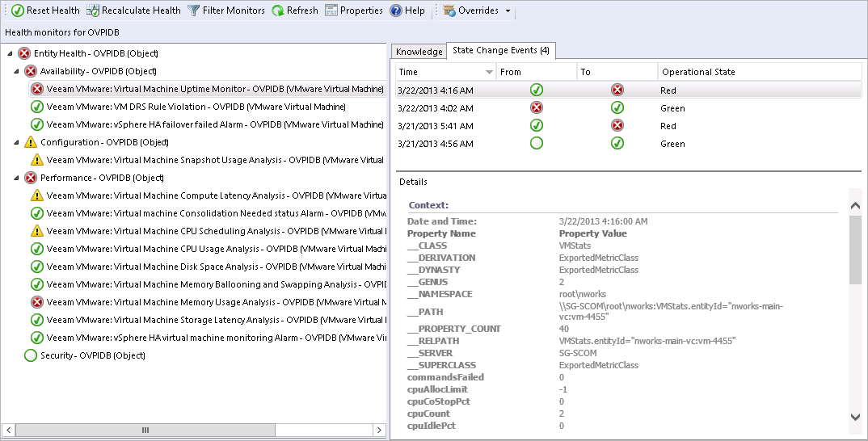Select Virtual Machine Memory Usage Analysis

pos(217,302)
